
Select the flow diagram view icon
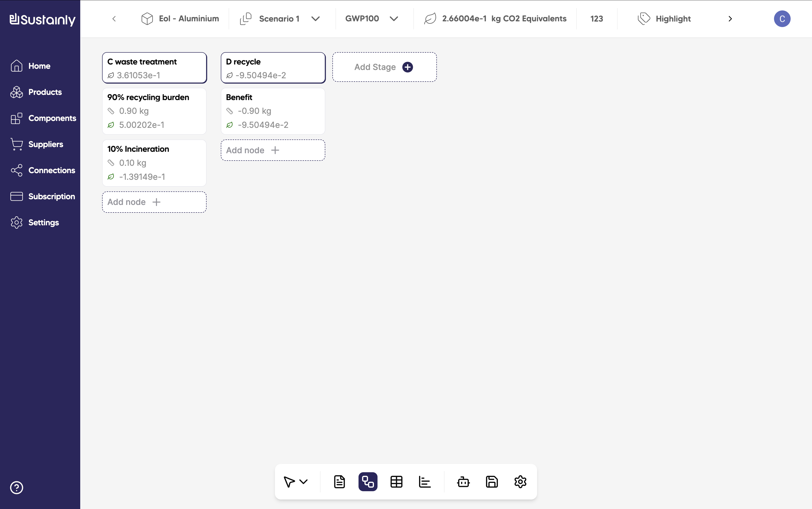pyautogui.click(x=368, y=482)
